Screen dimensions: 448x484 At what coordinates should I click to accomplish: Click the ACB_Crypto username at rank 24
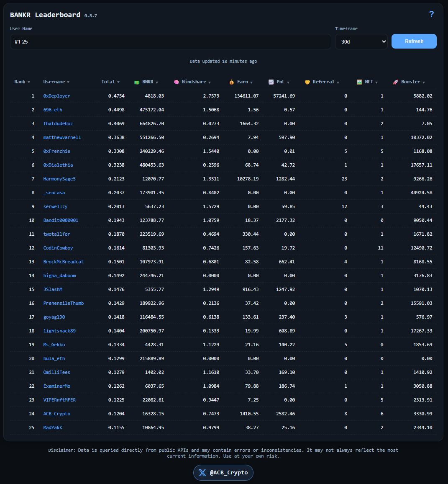click(x=56, y=414)
